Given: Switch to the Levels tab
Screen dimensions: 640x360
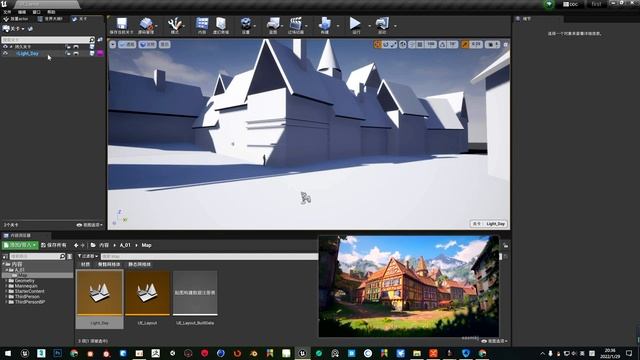Looking at the screenshot, I should [x=80, y=19].
